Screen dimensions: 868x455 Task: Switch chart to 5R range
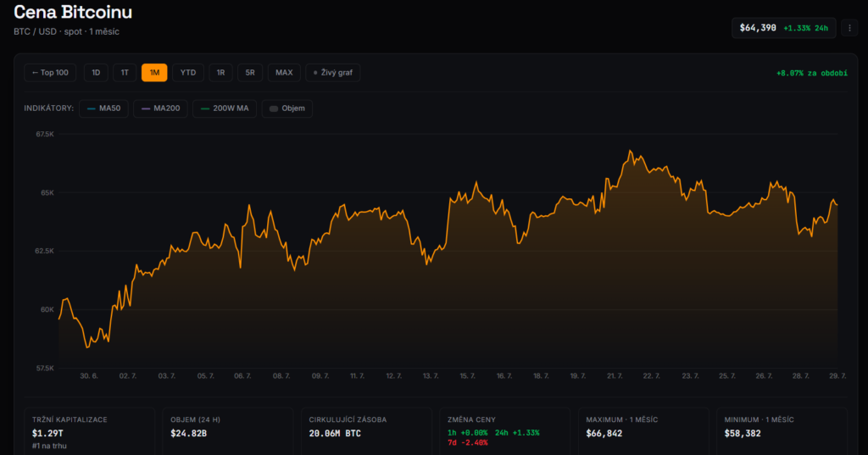click(250, 73)
